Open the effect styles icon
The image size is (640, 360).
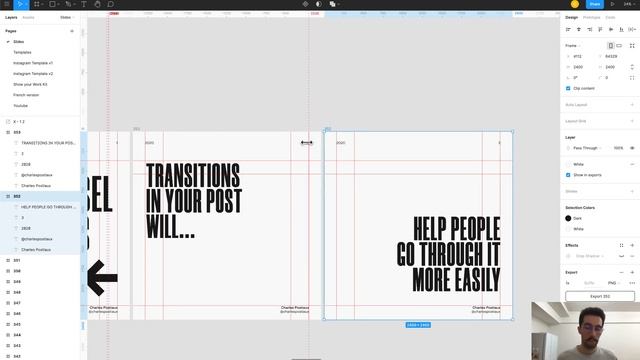coord(621,245)
